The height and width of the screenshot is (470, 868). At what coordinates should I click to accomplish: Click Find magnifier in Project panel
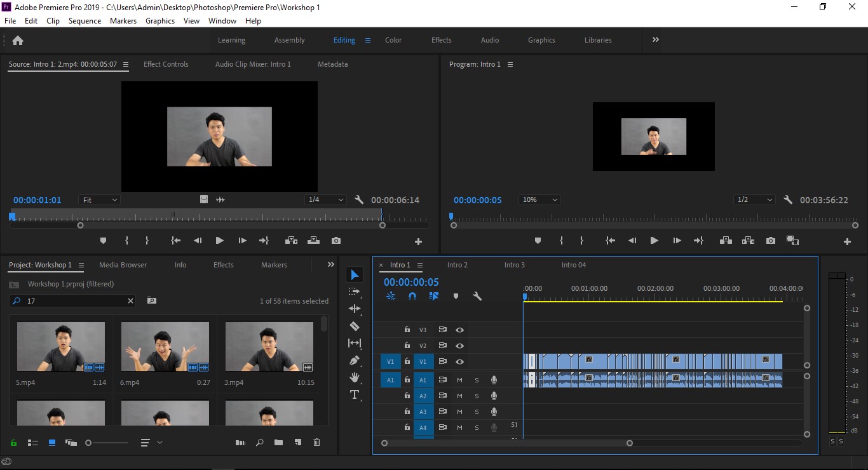coord(259,442)
